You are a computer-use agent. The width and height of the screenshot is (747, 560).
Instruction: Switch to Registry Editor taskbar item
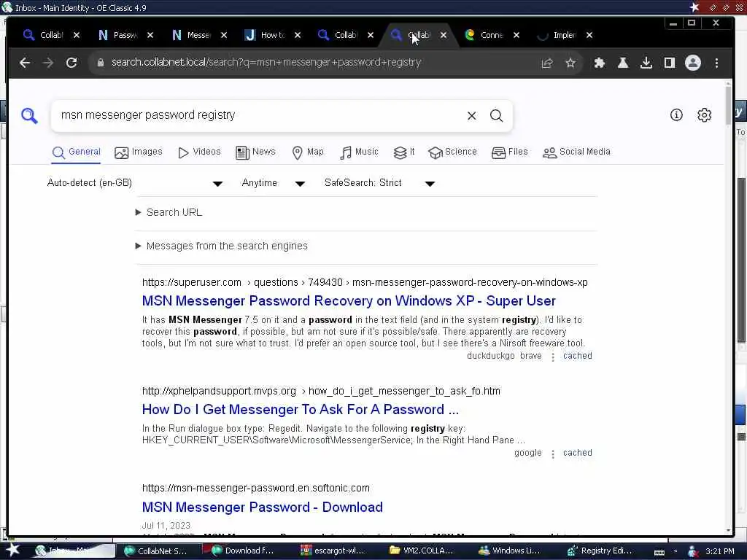point(600,551)
